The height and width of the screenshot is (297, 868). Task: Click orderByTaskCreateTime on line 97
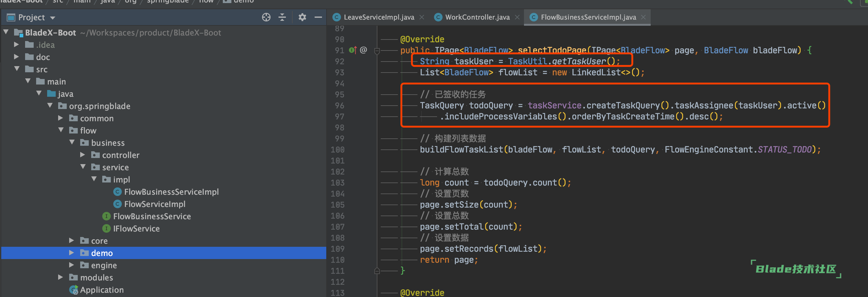click(x=623, y=117)
